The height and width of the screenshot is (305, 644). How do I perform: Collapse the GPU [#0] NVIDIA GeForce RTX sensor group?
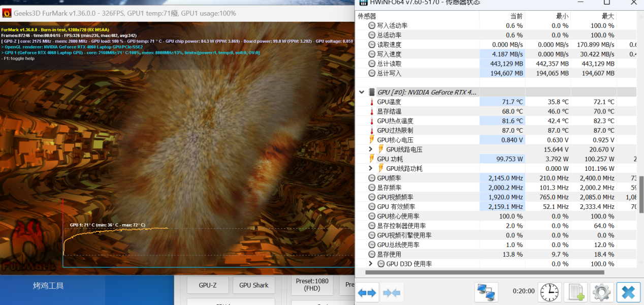click(362, 92)
